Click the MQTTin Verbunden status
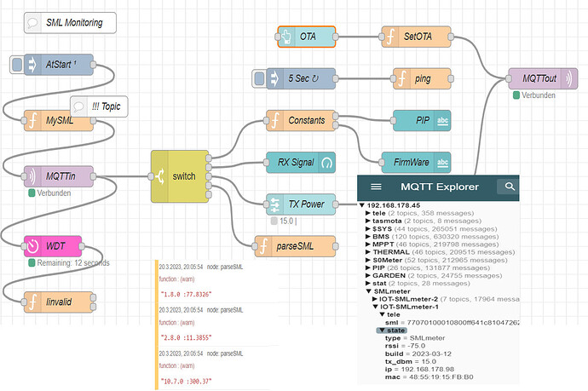 [50, 193]
